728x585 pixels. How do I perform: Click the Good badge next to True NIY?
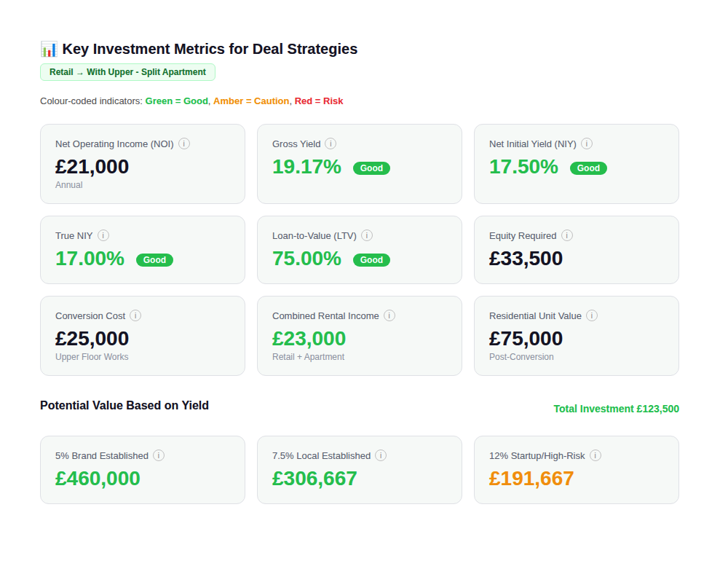coord(154,259)
